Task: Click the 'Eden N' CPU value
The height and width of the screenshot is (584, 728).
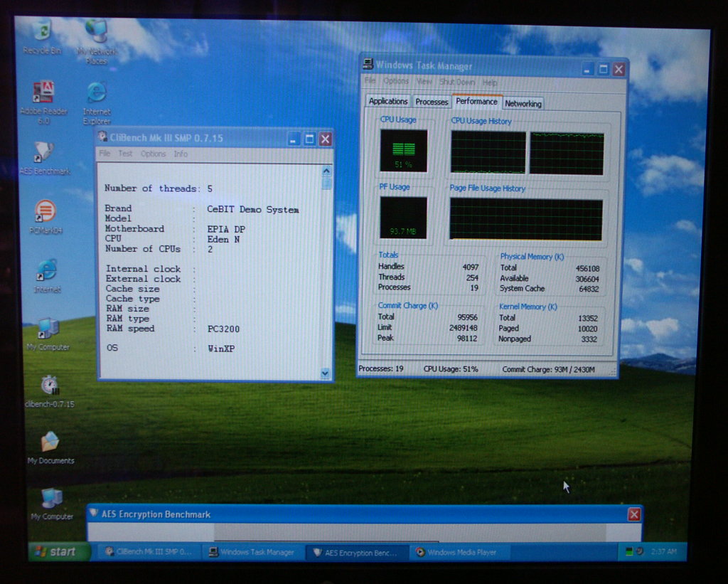Action: tap(223, 239)
